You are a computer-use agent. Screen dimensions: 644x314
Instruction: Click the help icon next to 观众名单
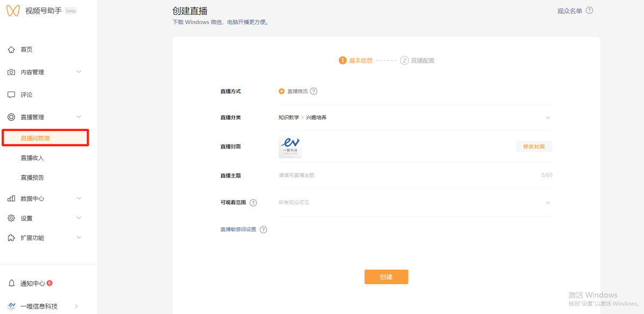click(589, 11)
